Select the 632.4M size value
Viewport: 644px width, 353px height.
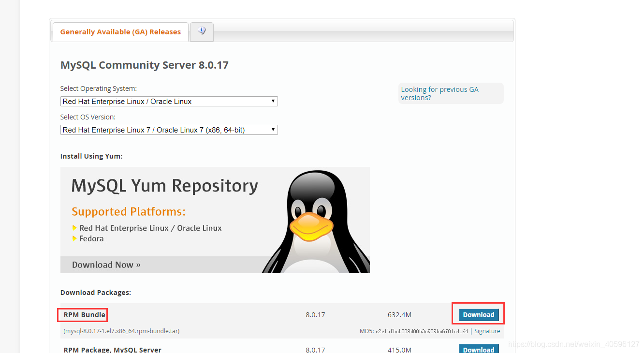click(399, 315)
